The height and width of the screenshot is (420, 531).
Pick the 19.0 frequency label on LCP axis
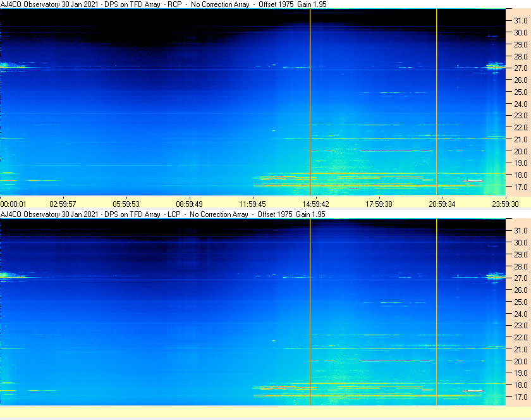click(x=521, y=373)
